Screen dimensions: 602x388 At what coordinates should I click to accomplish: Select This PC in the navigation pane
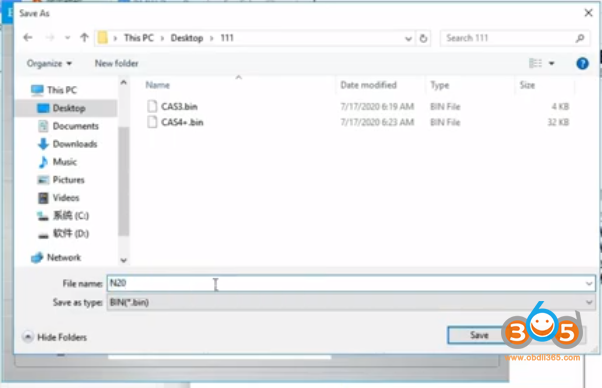(x=61, y=90)
